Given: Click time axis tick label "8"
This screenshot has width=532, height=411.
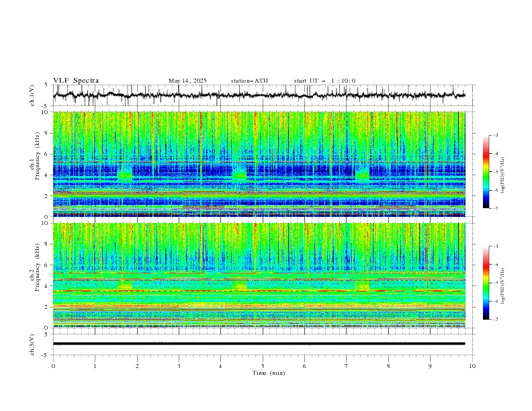Looking at the screenshot, I should click(388, 366).
